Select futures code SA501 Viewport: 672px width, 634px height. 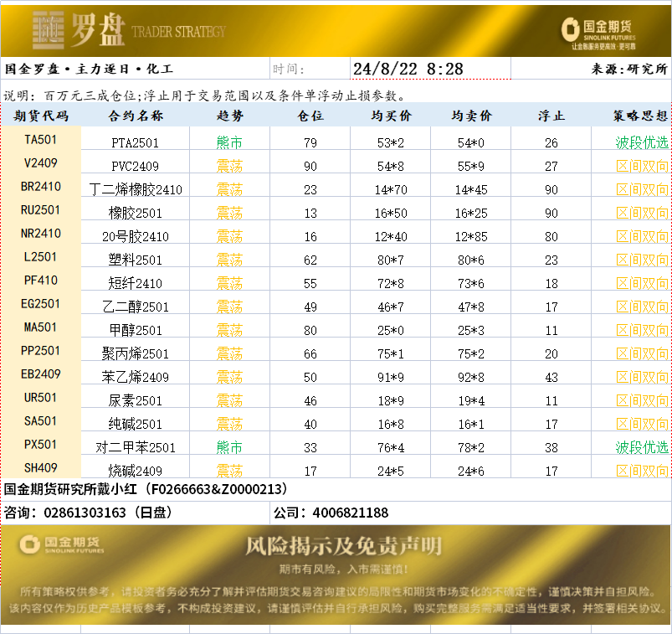41,420
